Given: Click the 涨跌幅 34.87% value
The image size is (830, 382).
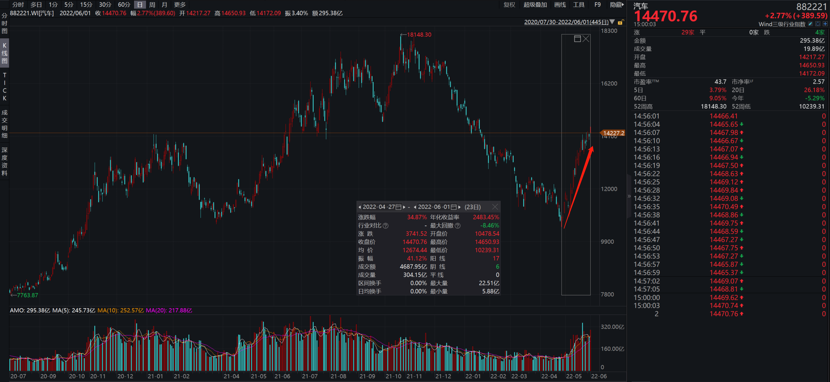Looking at the screenshot, I should 417,217.
